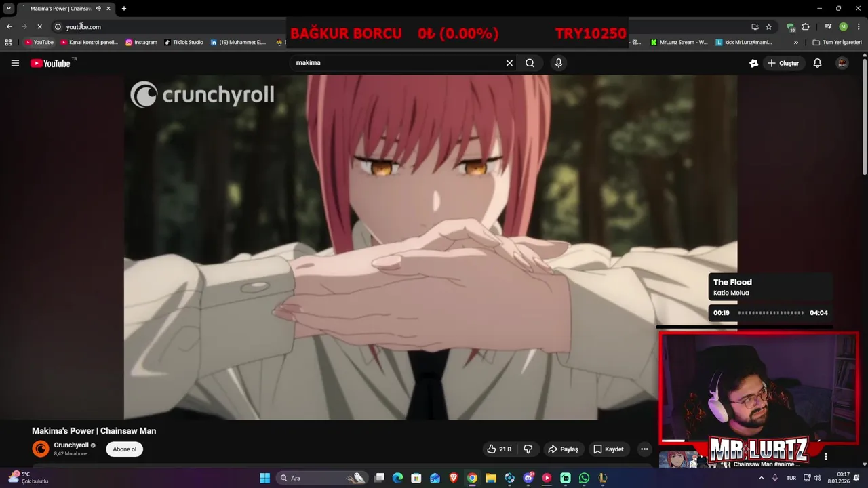Open YouTube notifications bell
868x488 pixels.
817,63
